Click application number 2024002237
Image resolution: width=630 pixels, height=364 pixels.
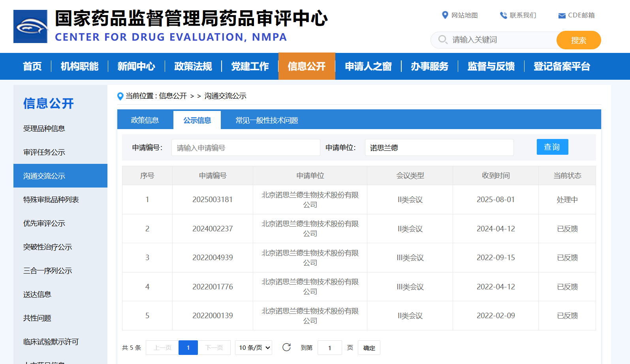(x=213, y=229)
